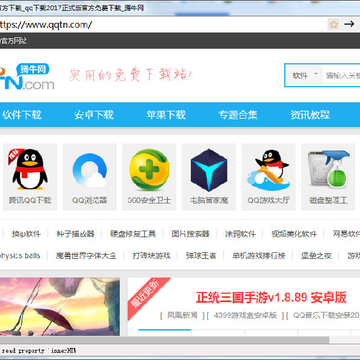
Task: Click the umbrella banner image
Action: point(60,307)
